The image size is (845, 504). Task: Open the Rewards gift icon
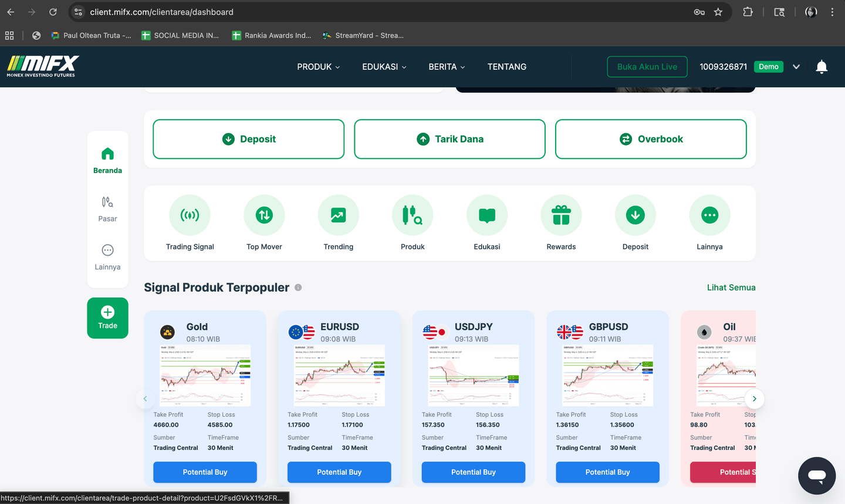pos(561,215)
